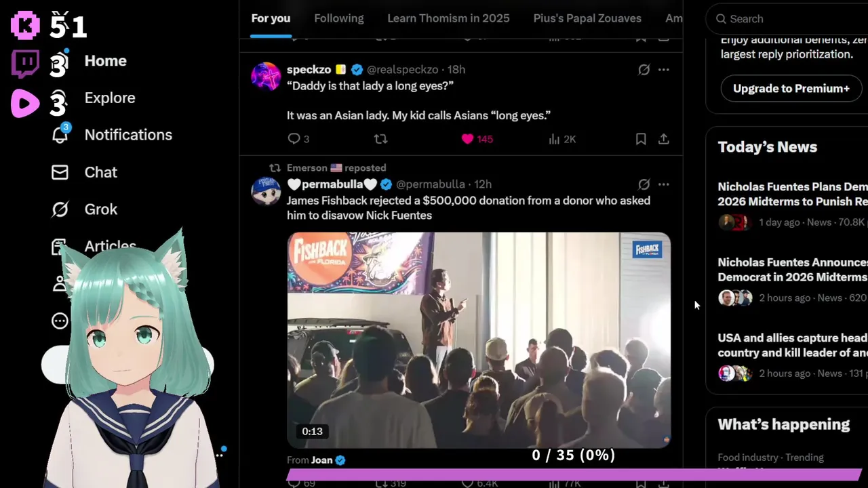Click the Grok icon on permabulla's post
868x488 pixels.
(644, 184)
